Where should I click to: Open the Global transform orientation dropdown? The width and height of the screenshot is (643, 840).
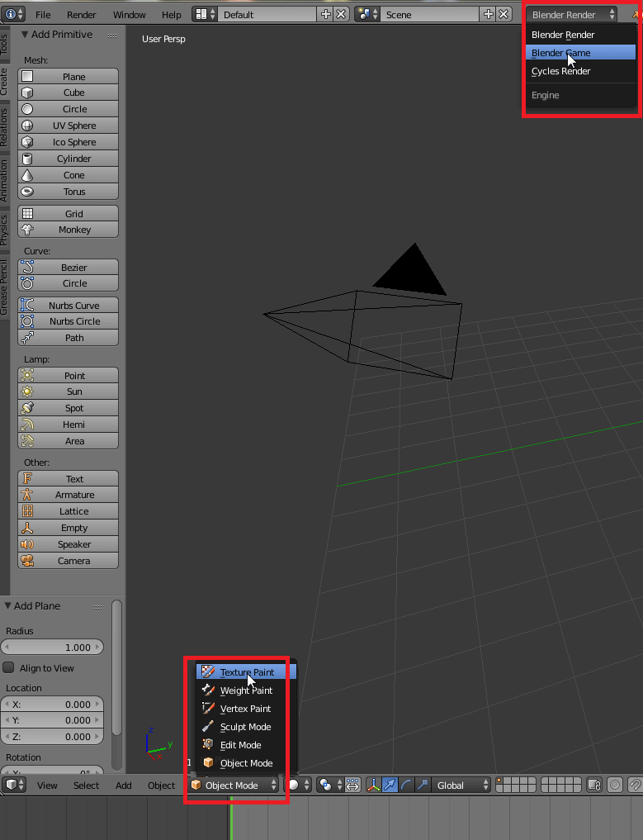pos(461,785)
